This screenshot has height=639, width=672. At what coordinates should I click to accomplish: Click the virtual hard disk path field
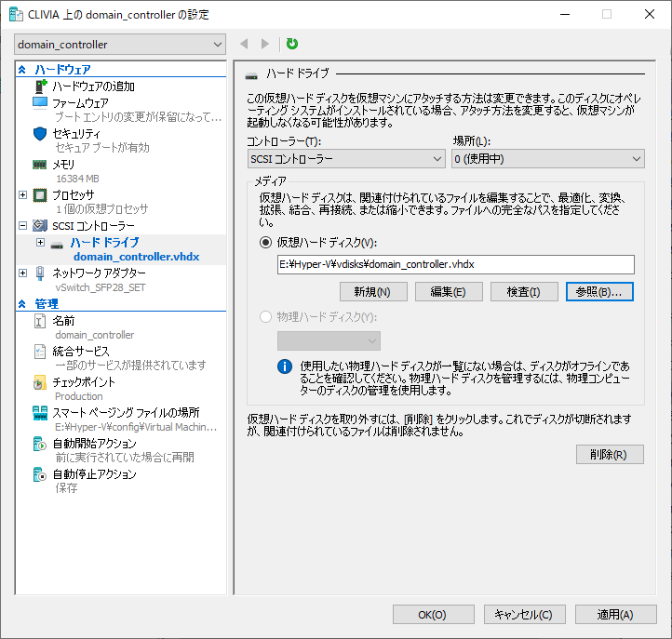pyautogui.click(x=455, y=265)
